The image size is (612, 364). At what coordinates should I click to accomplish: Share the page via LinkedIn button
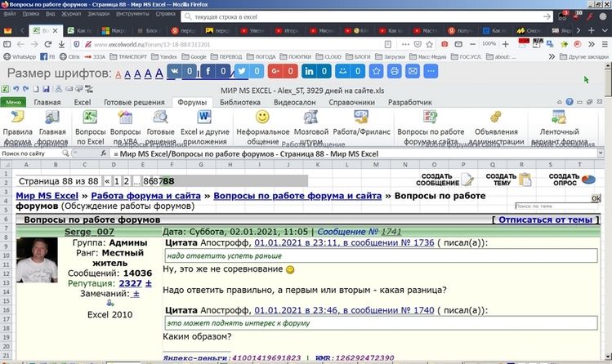click(x=316, y=71)
